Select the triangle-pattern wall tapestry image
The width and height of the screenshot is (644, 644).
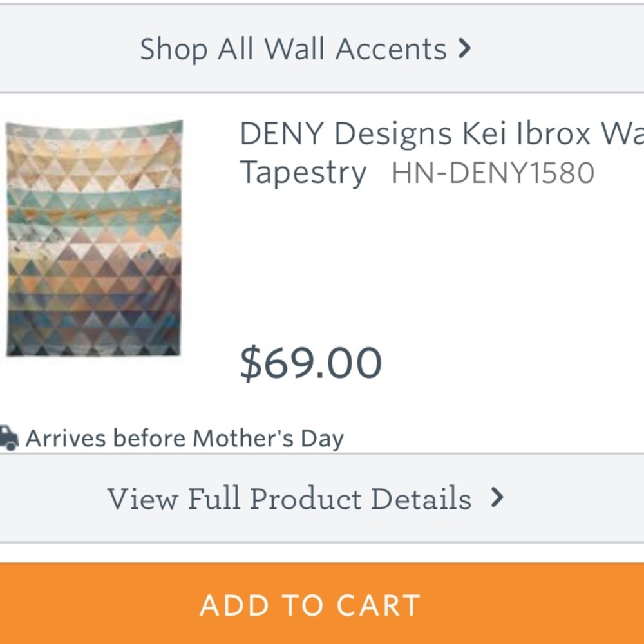[93, 238]
